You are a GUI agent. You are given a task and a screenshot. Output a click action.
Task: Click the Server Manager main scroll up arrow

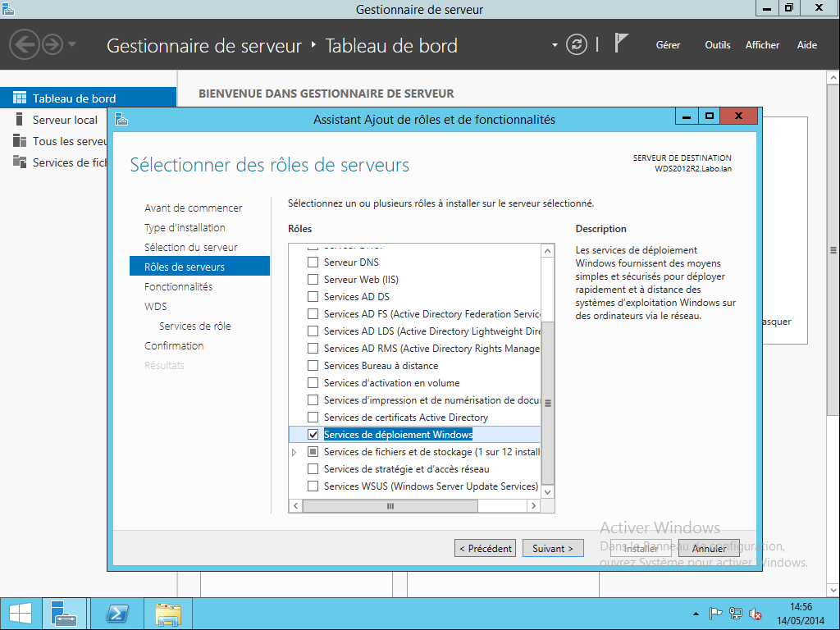(x=833, y=78)
